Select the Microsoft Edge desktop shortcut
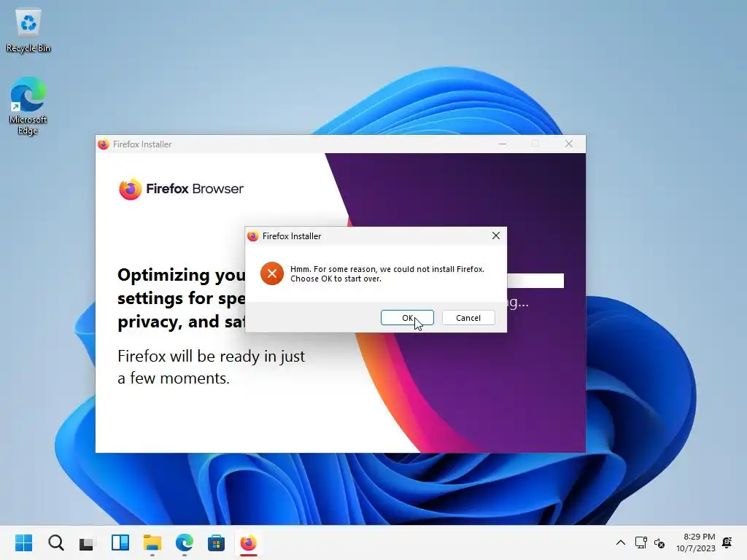 [x=28, y=106]
